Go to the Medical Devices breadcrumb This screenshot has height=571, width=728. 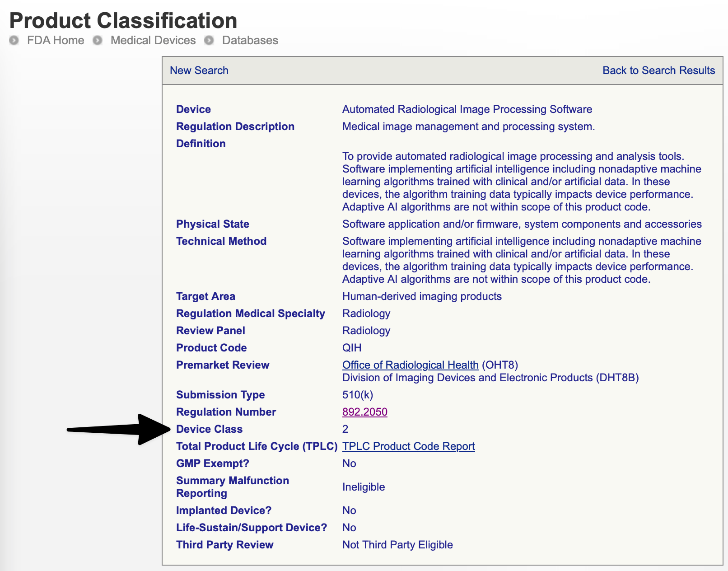153,41
